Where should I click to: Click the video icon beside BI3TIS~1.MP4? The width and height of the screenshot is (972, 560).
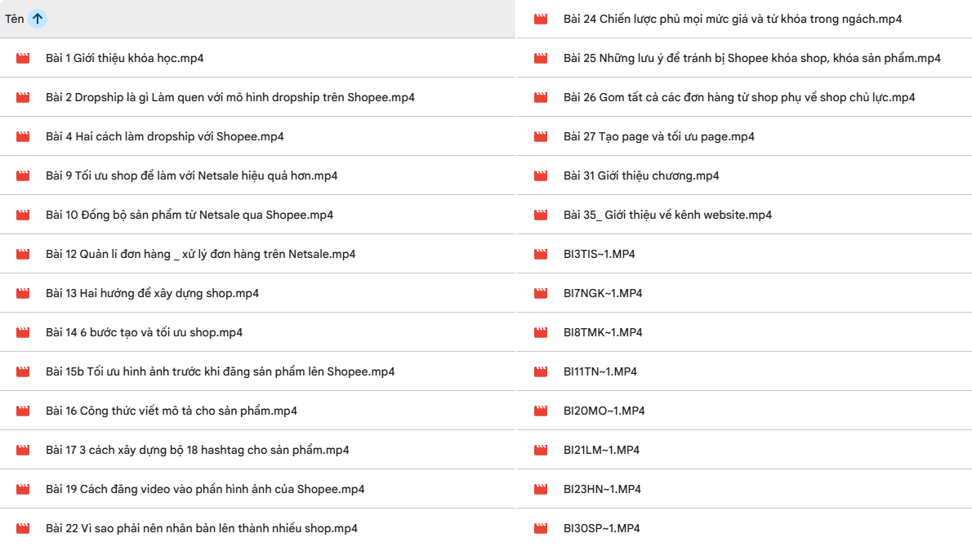point(541,255)
